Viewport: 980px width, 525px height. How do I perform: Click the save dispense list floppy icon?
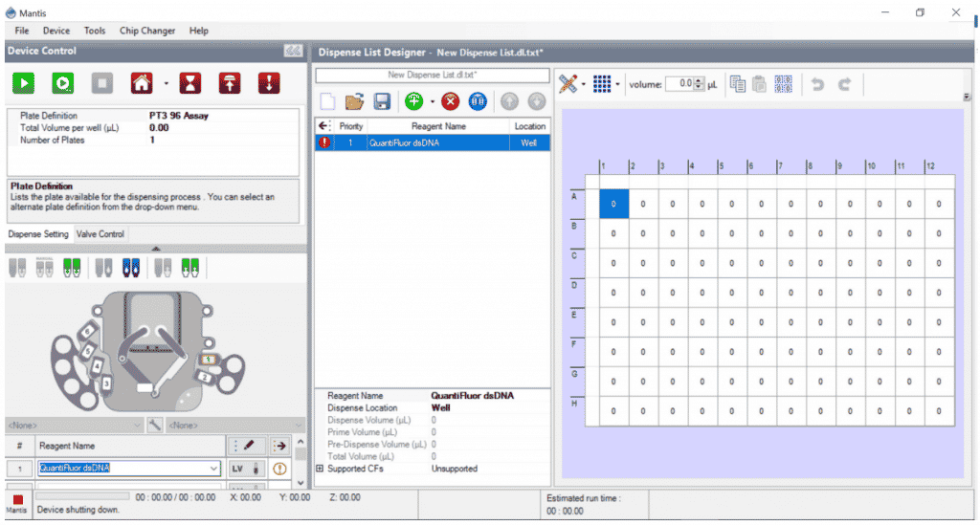click(x=381, y=101)
